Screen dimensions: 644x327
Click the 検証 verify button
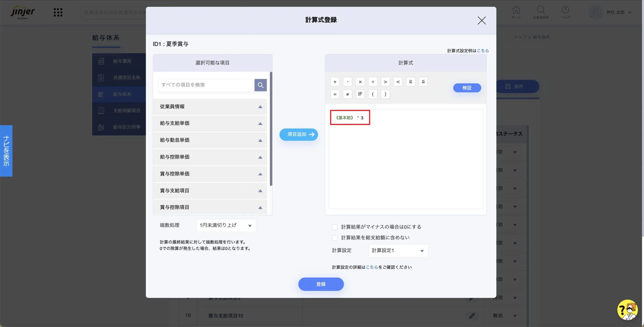[467, 88]
